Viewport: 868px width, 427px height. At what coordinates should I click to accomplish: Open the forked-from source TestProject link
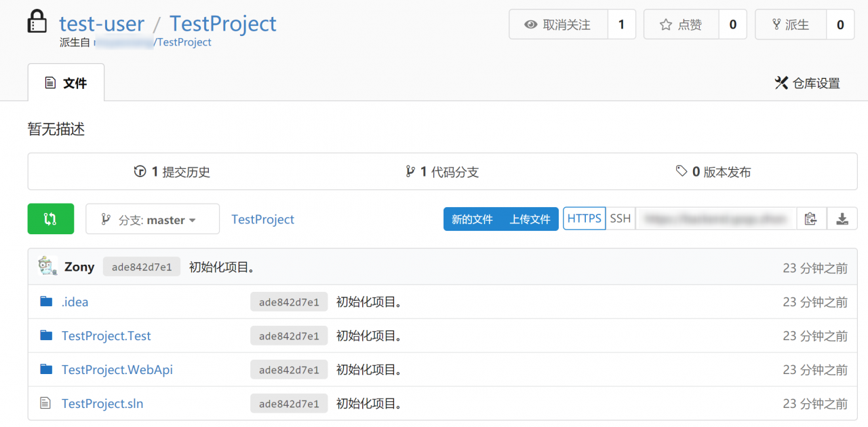(x=153, y=42)
